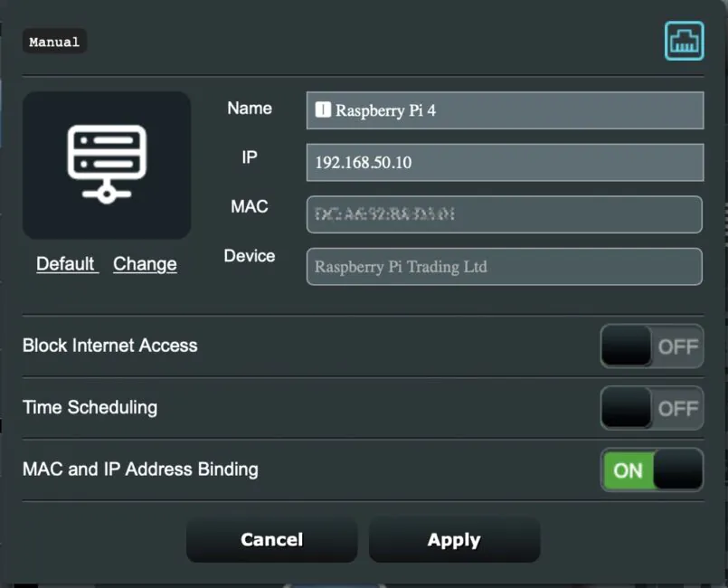This screenshot has width=728, height=588.
Task: Cancel the client settings dialog
Action: tap(271, 540)
